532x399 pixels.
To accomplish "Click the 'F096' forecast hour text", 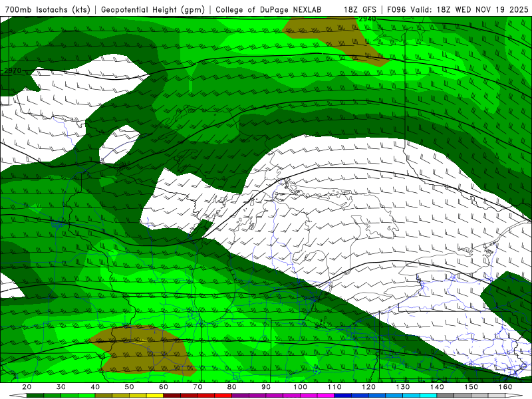I will (x=396, y=9).
